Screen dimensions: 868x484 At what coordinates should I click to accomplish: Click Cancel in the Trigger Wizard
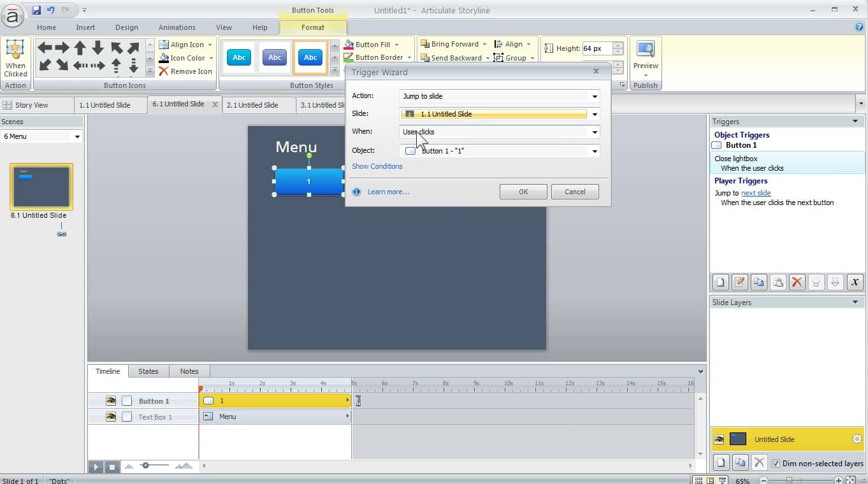point(575,192)
